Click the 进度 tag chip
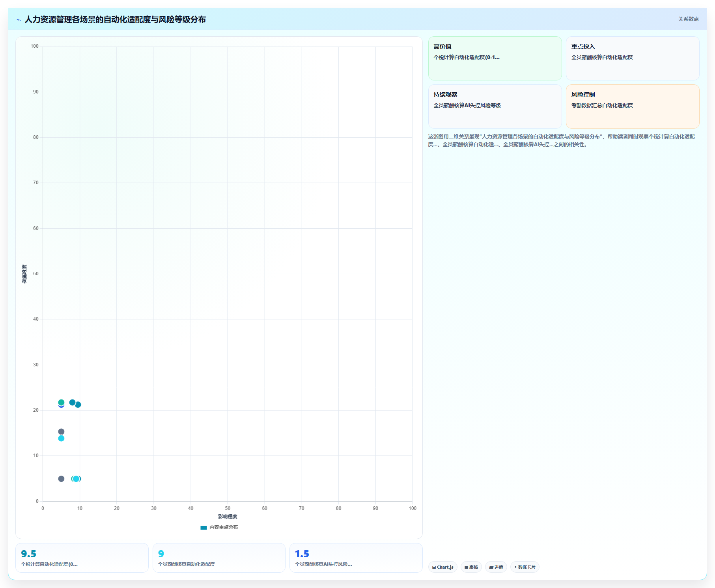Screen dimensions: 715x588 click(496, 567)
